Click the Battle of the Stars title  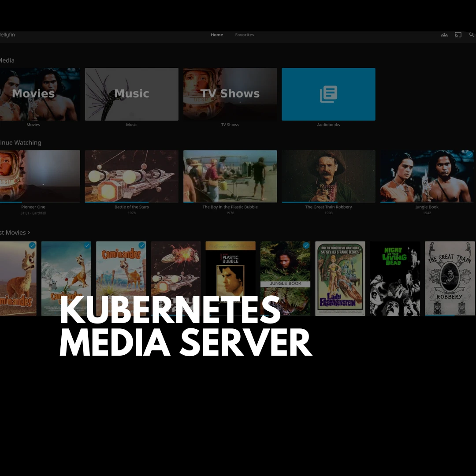point(131,207)
